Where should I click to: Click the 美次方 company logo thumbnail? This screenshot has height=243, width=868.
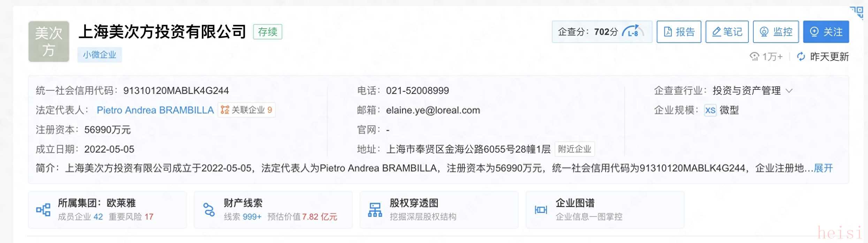[49, 42]
